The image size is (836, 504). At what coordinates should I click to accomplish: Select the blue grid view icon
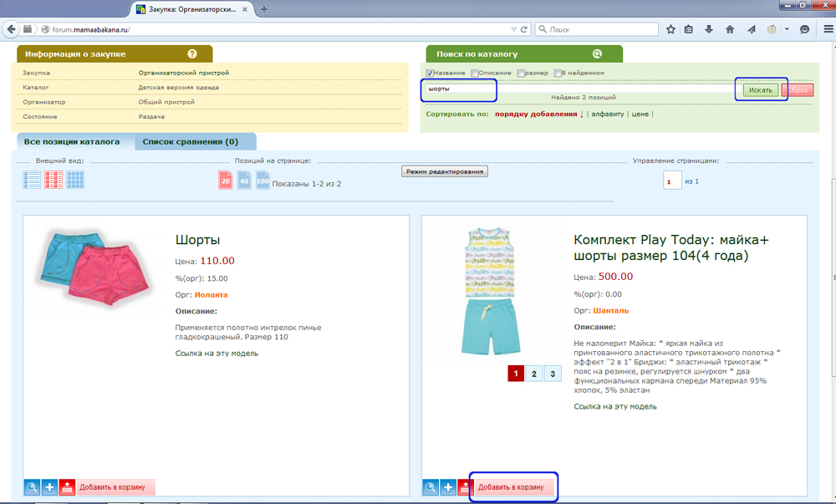pos(75,179)
